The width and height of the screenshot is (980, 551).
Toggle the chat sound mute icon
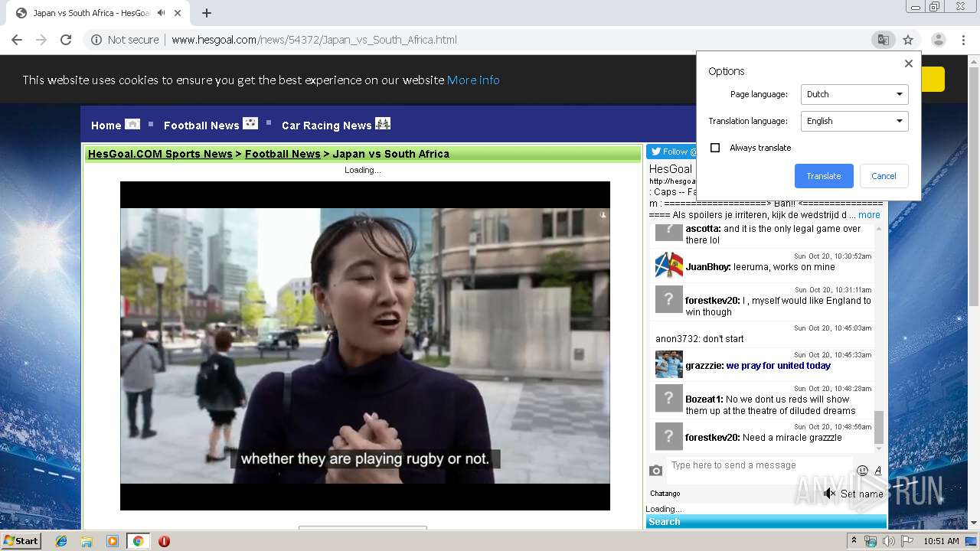pyautogui.click(x=830, y=494)
